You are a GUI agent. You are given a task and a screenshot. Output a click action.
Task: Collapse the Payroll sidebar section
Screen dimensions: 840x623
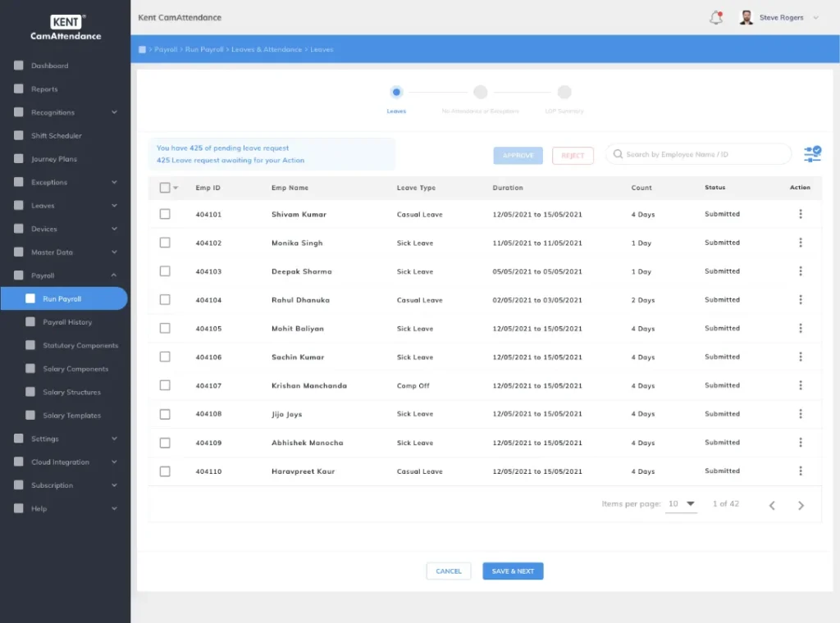click(x=114, y=275)
